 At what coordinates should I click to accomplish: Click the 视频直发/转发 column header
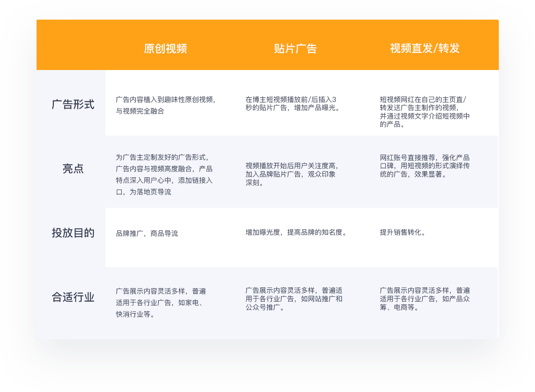[x=425, y=48]
